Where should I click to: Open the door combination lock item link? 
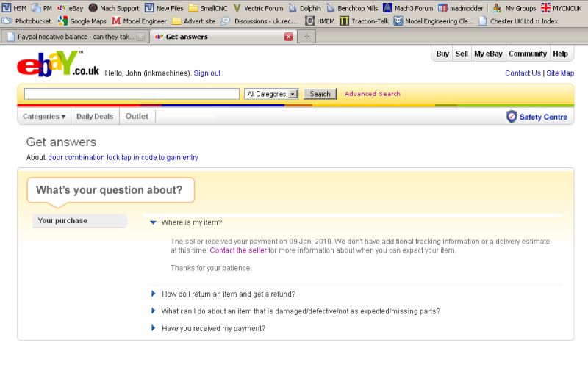point(123,157)
